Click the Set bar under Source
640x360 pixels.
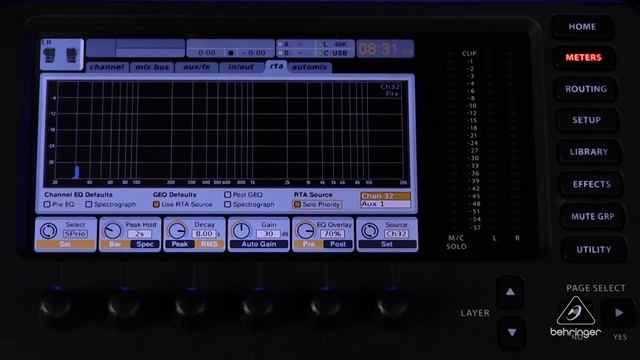[387, 244]
